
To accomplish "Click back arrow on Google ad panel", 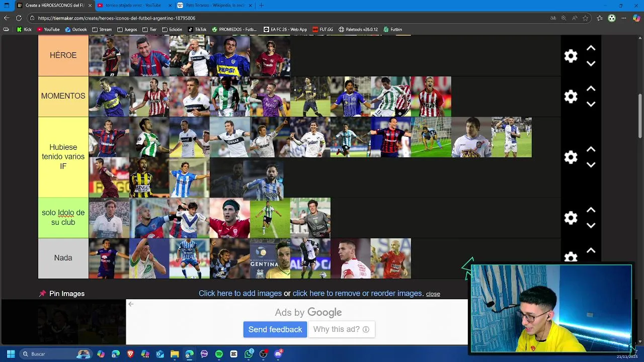I will (x=131, y=304).
